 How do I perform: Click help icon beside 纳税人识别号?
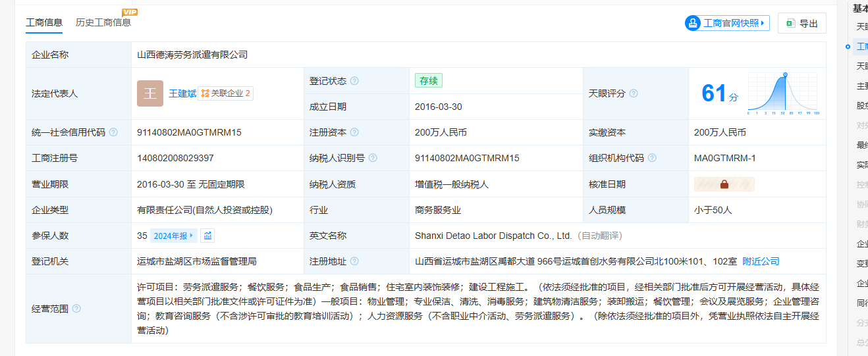click(373, 158)
